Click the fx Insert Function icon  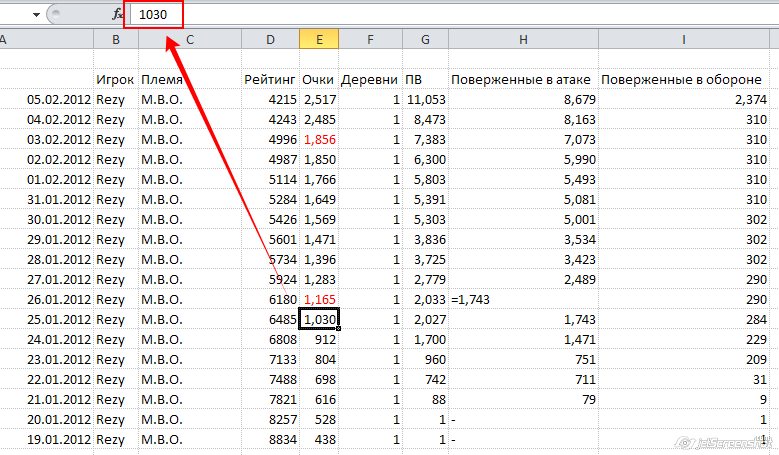[x=117, y=14]
